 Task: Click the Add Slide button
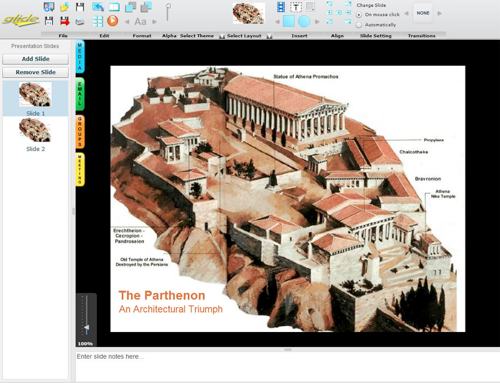[36, 59]
